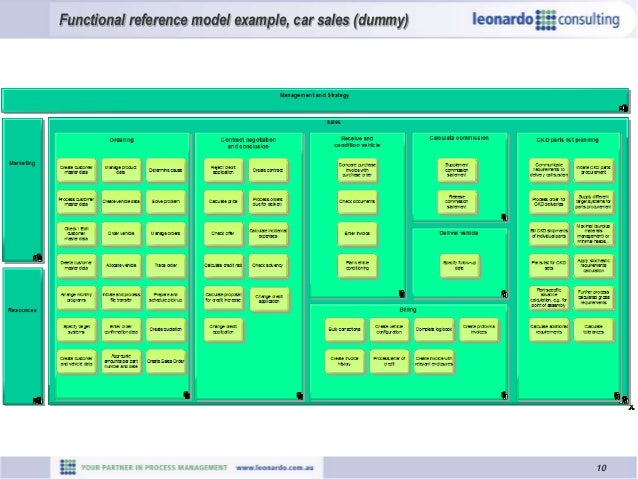Select Create customer and vehicle data box

76,361
